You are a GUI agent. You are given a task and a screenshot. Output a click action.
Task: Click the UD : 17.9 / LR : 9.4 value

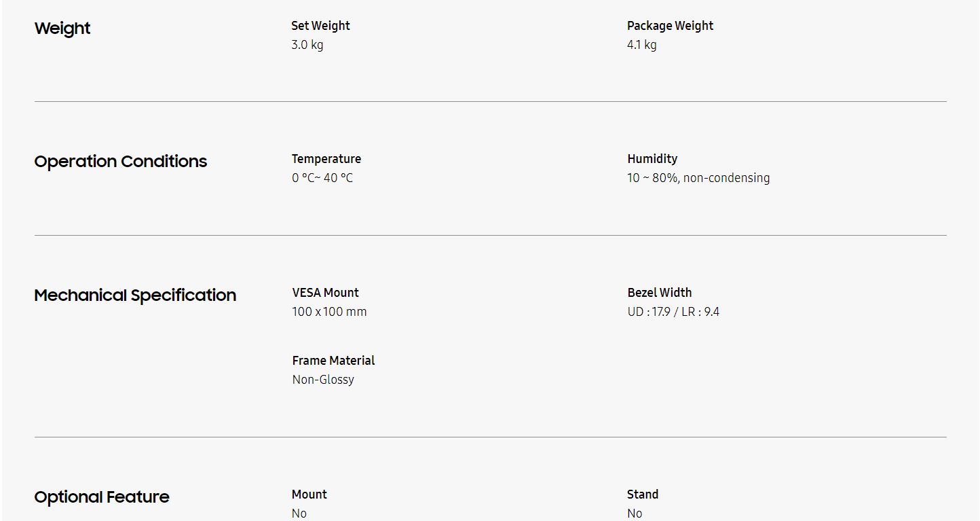point(673,312)
